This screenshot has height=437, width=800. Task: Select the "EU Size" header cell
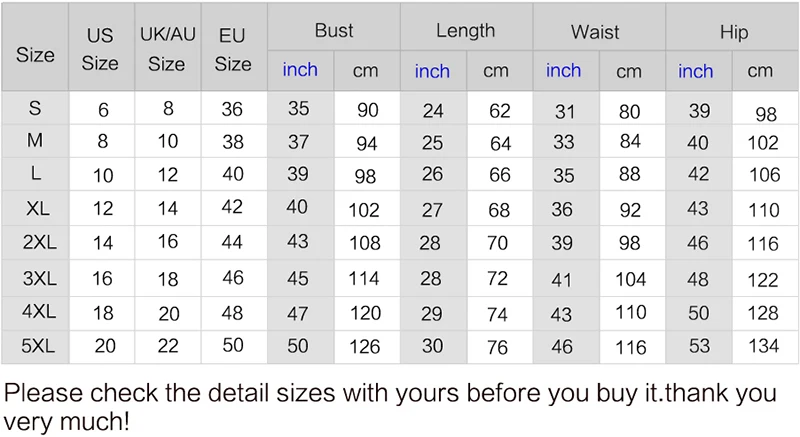tap(233, 49)
